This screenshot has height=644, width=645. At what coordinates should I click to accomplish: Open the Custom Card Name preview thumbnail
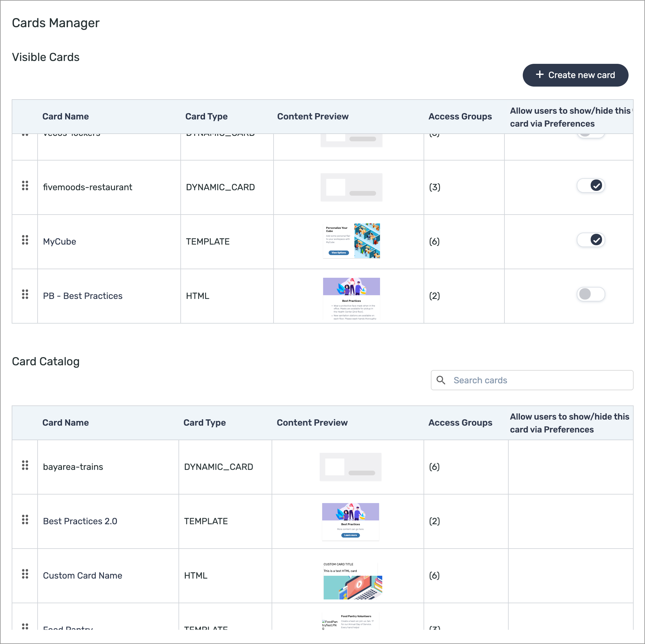(x=353, y=580)
